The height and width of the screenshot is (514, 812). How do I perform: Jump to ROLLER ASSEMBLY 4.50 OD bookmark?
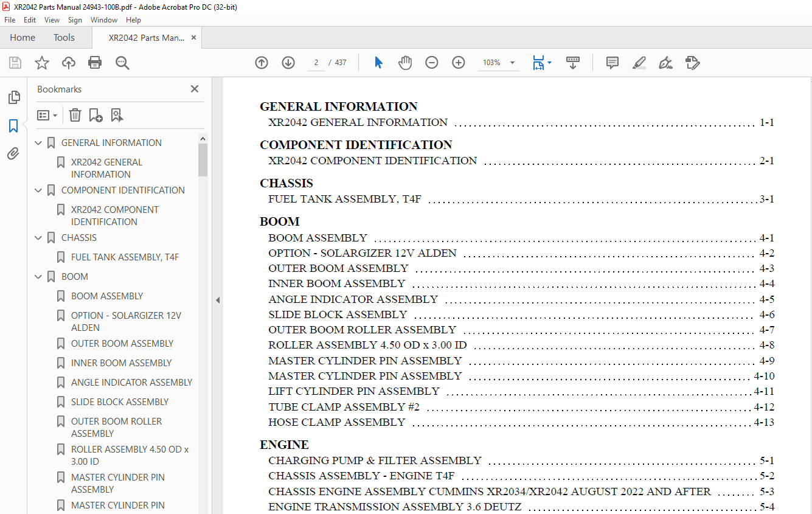(x=130, y=456)
